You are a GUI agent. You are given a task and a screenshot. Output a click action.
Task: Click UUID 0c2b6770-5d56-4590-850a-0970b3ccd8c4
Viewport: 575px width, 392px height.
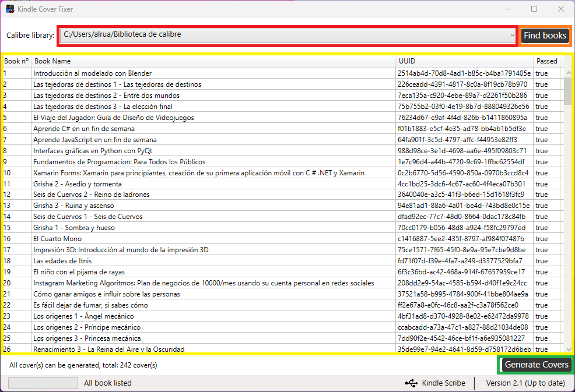(x=463, y=173)
